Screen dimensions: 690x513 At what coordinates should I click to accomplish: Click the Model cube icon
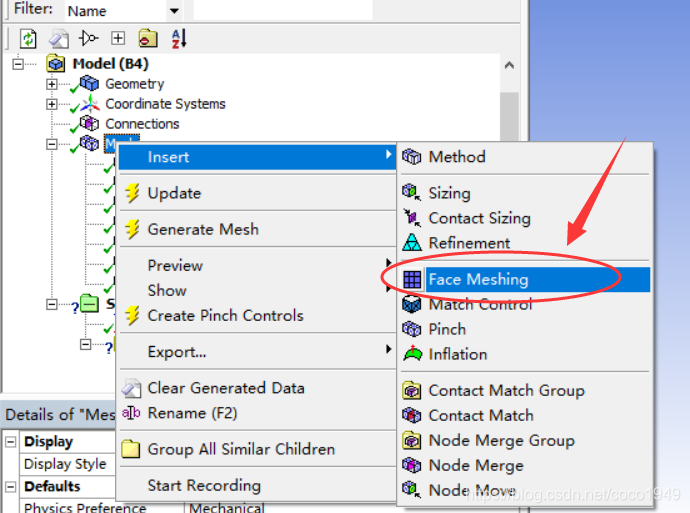tap(56, 63)
